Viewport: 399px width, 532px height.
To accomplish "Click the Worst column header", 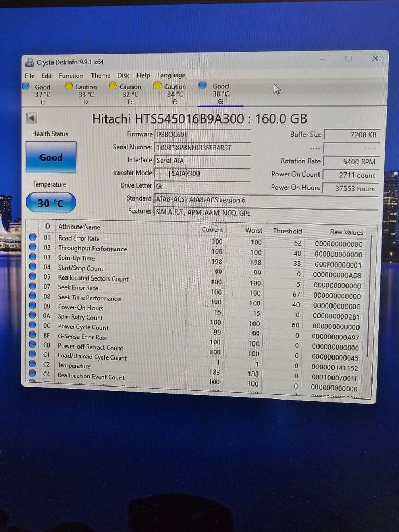I will pos(254,230).
